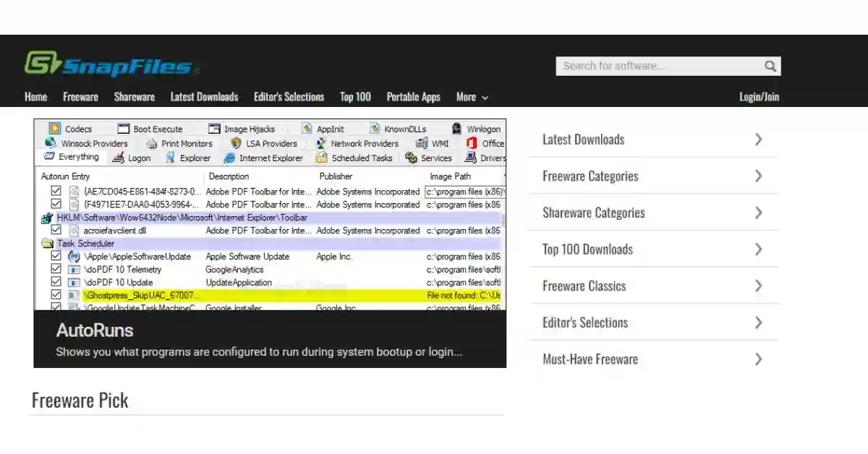The image size is (868, 454).
Task: Click the Autorun Entry column header
Action: click(66, 176)
